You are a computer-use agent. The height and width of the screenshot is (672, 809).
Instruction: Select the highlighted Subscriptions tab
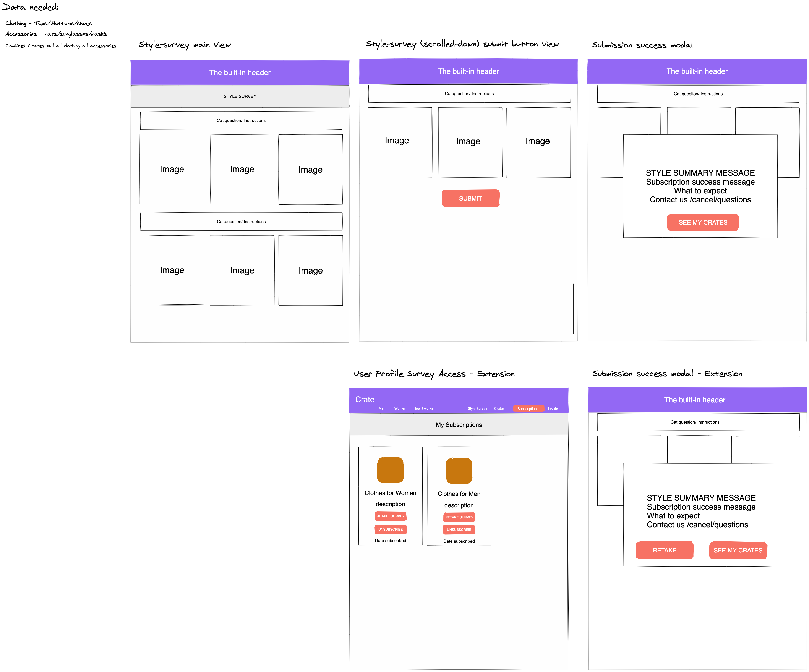(x=528, y=409)
